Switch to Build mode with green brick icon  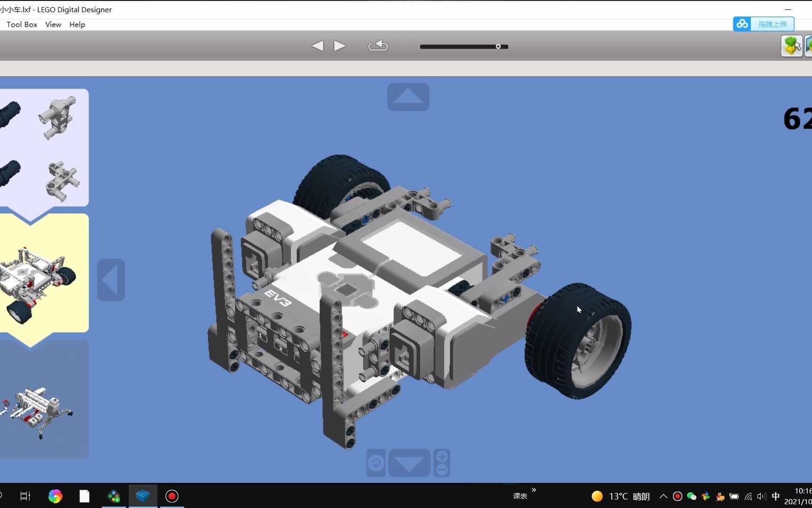tap(792, 46)
